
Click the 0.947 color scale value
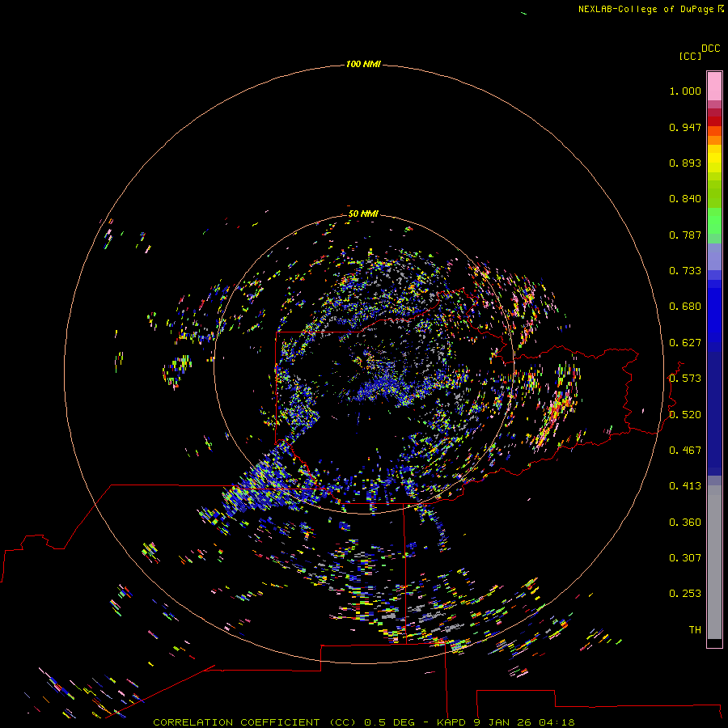(685, 127)
